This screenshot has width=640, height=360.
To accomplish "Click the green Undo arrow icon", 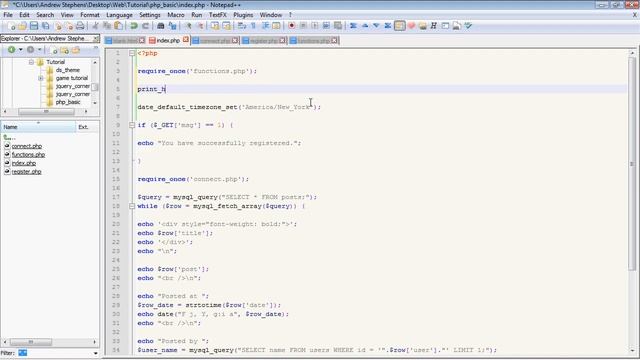I will [x=133, y=26].
